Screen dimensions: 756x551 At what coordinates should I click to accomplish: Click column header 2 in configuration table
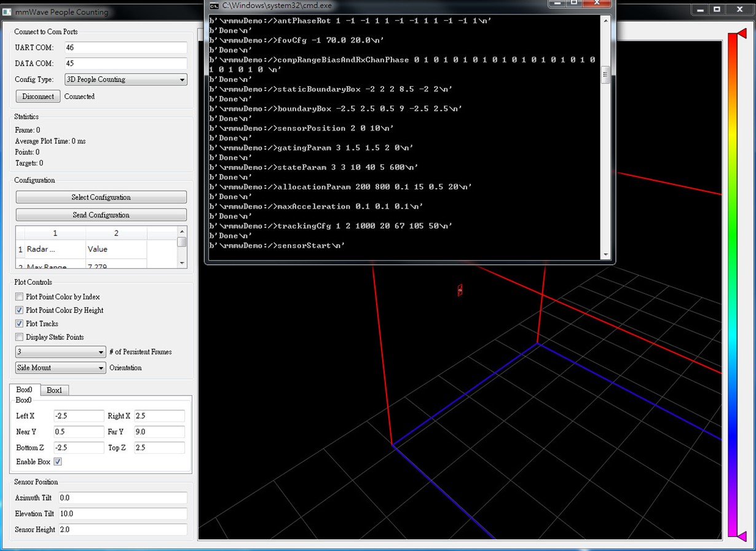[116, 233]
